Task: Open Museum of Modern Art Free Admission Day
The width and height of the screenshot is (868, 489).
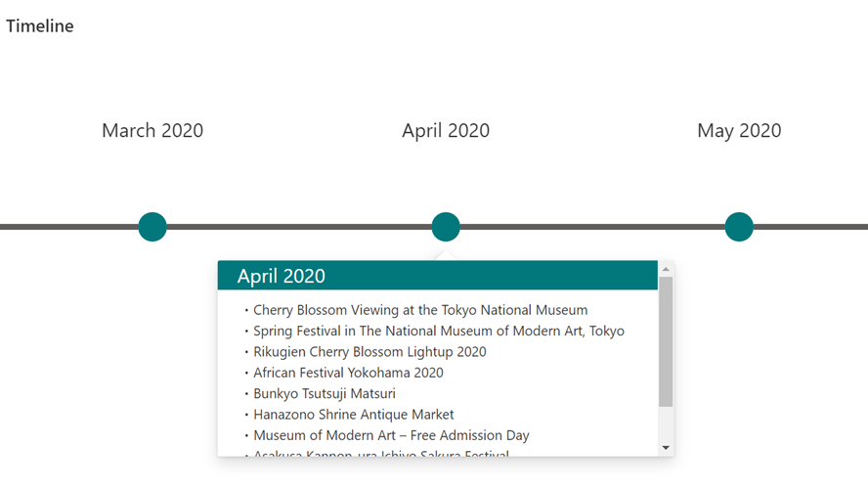Action: 391,436
